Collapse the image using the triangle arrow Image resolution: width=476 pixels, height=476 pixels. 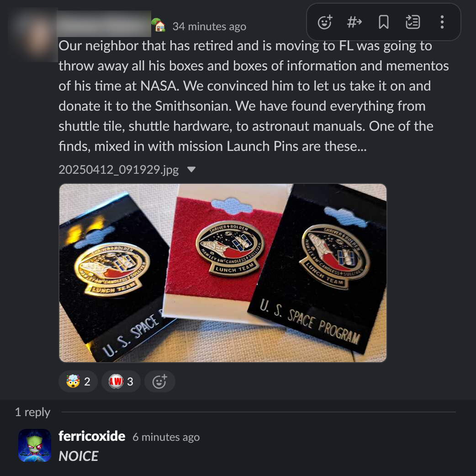coord(191,169)
